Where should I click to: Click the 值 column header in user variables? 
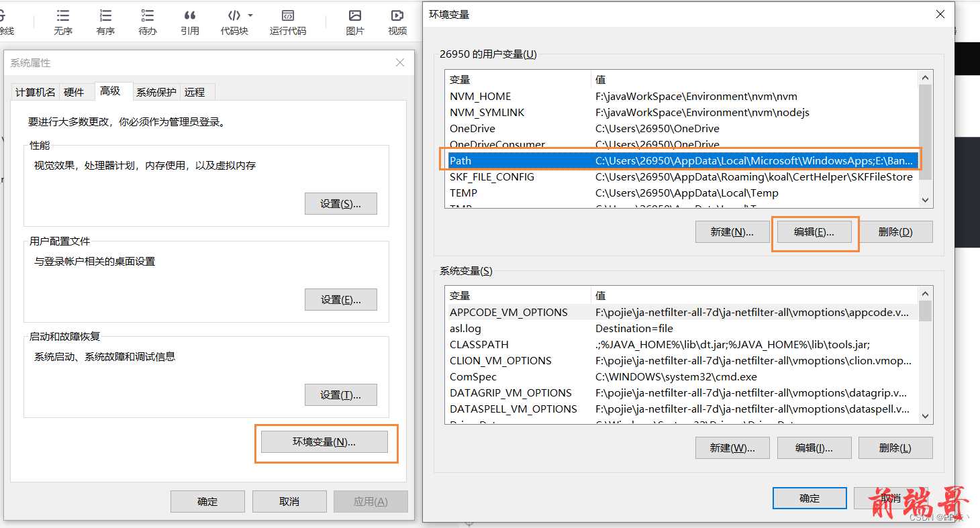(x=754, y=79)
